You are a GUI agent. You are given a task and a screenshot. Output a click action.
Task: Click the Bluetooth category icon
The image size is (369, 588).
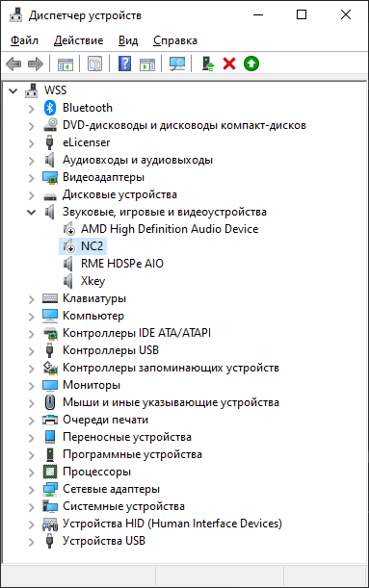(x=50, y=108)
